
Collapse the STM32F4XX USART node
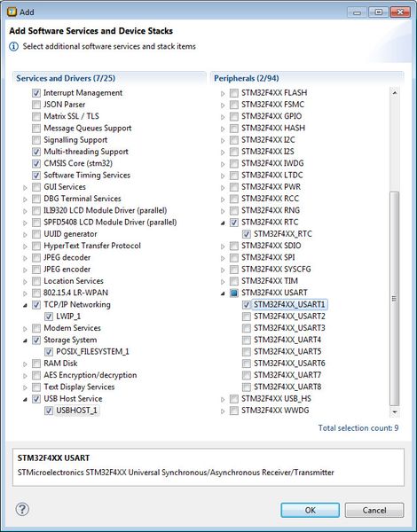[x=223, y=293]
